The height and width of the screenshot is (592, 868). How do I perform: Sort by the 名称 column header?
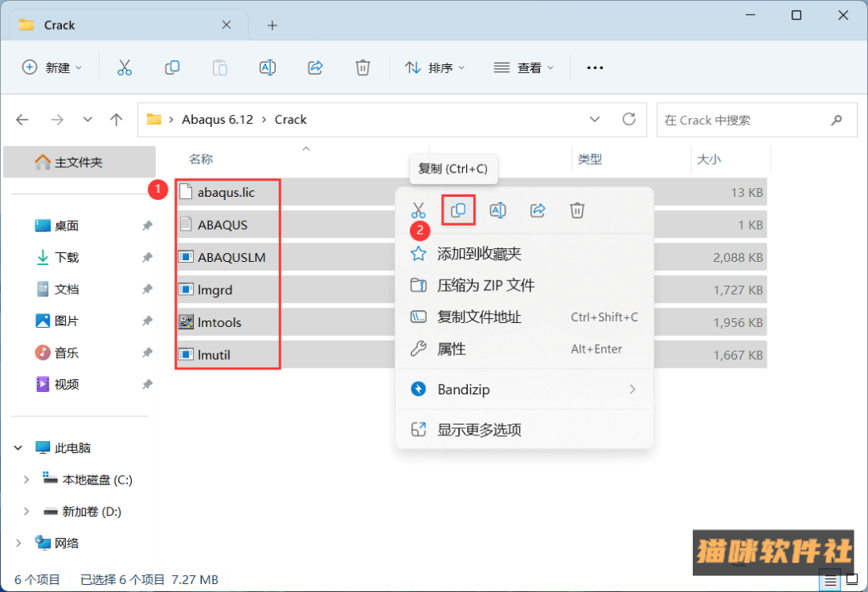201,159
